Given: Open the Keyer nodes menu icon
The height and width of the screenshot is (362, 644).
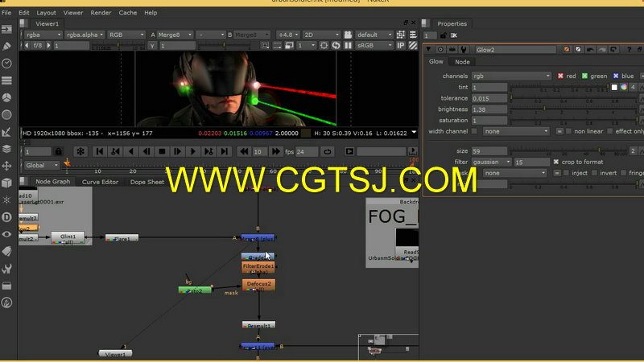Looking at the screenshot, I should (6, 132).
